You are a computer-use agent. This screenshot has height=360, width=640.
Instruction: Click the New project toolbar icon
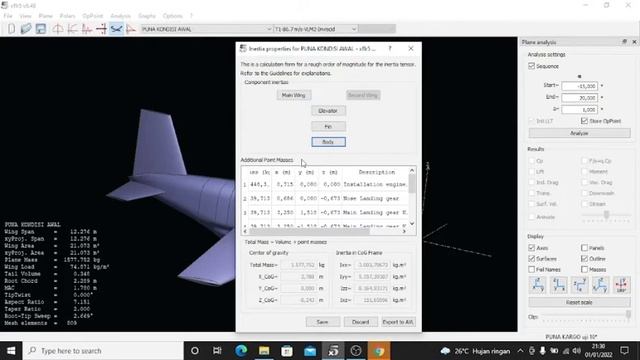(12, 29)
